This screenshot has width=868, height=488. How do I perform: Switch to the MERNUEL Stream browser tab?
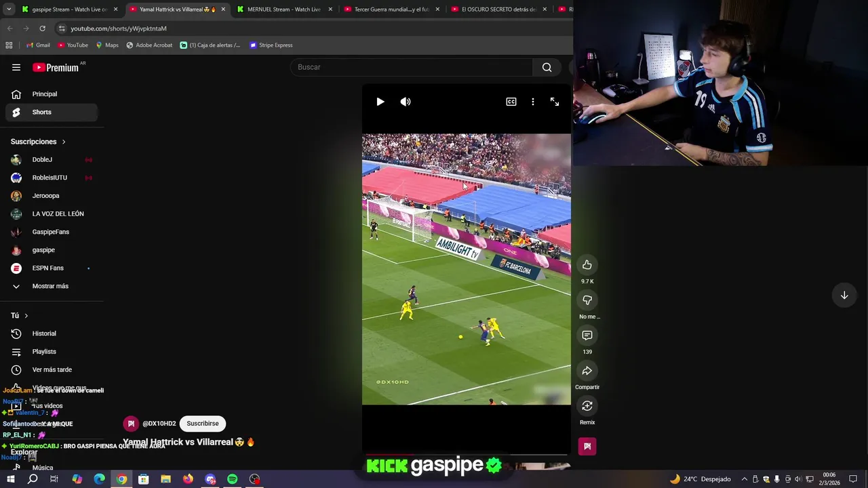point(284,9)
